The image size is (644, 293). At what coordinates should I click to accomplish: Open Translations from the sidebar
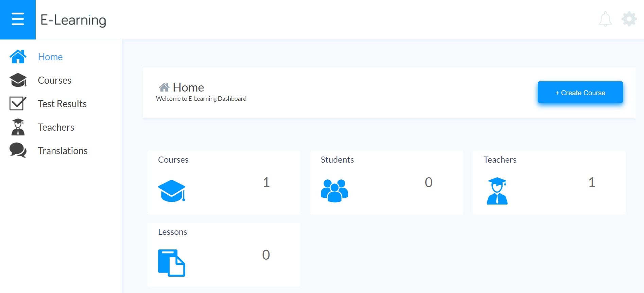pos(63,151)
